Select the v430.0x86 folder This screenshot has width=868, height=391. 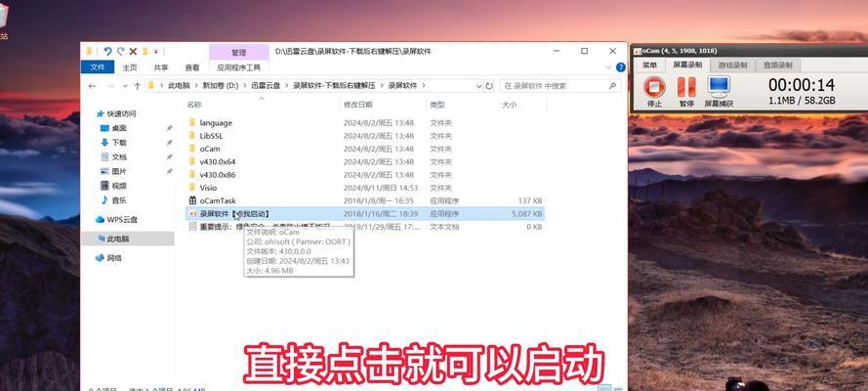(218, 174)
